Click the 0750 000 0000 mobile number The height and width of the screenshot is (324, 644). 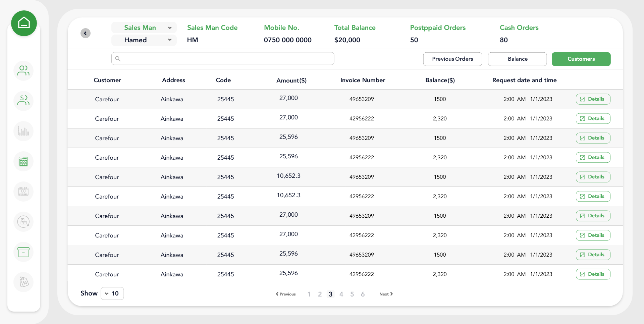point(288,40)
